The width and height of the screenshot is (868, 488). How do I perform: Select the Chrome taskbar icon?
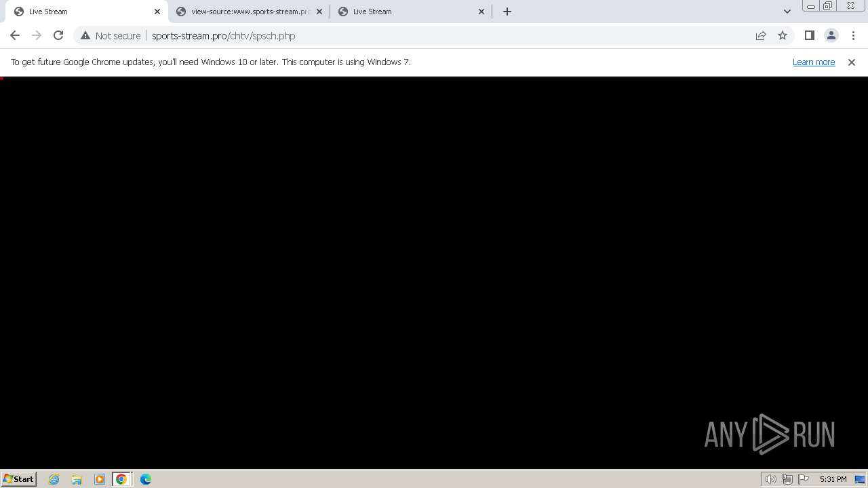(x=121, y=479)
